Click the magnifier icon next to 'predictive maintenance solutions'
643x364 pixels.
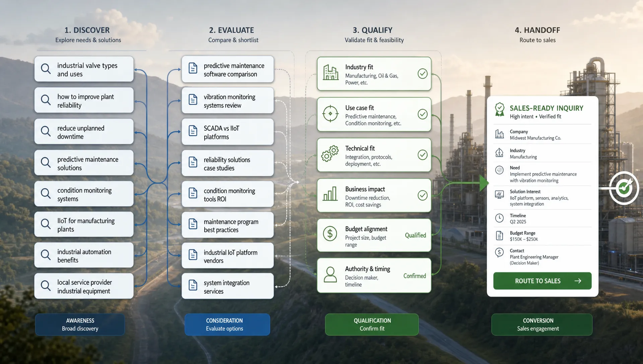pyautogui.click(x=46, y=163)
